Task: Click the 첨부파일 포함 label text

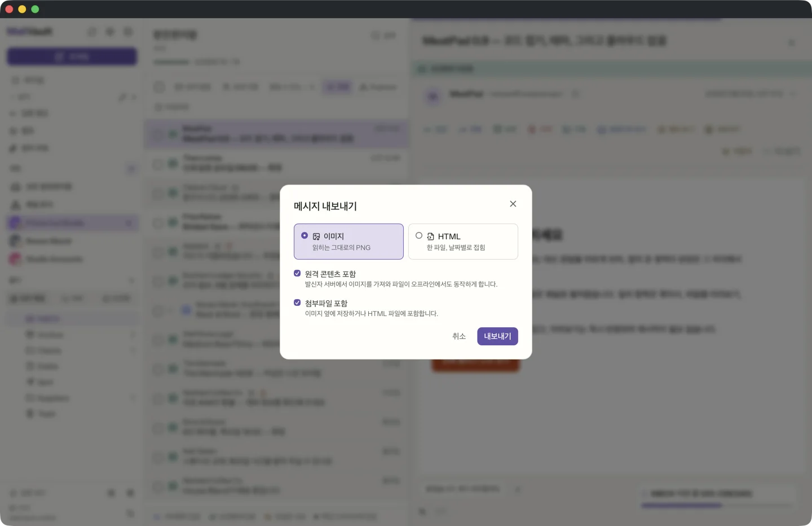Action: tap(326, 303)
